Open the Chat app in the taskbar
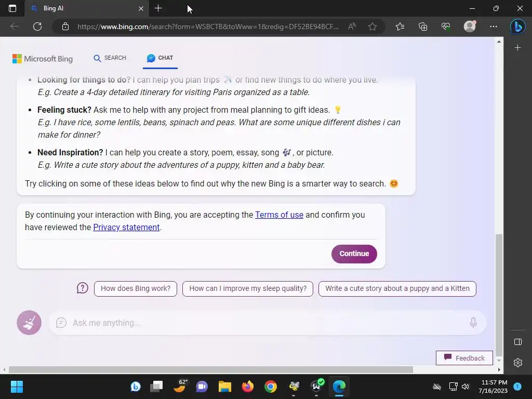This screenshot has width=532, height=399. 202,387
